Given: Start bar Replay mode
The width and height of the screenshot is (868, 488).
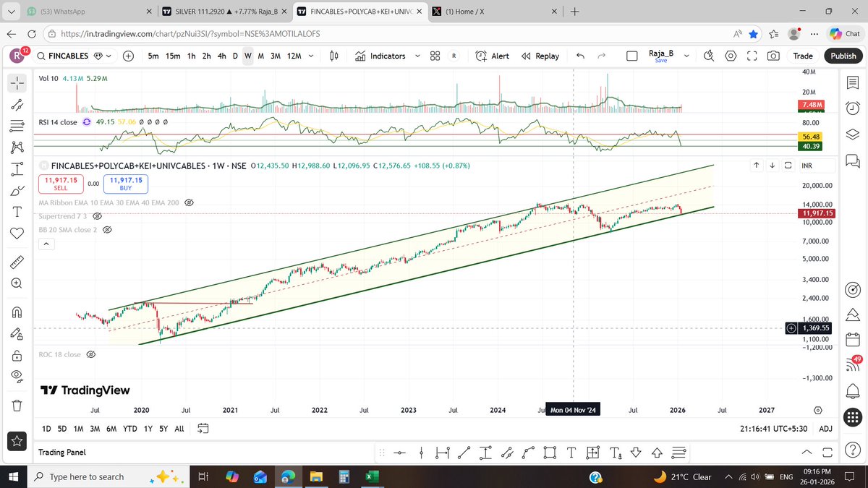Looking at the screenshot, I should point(540,56).
